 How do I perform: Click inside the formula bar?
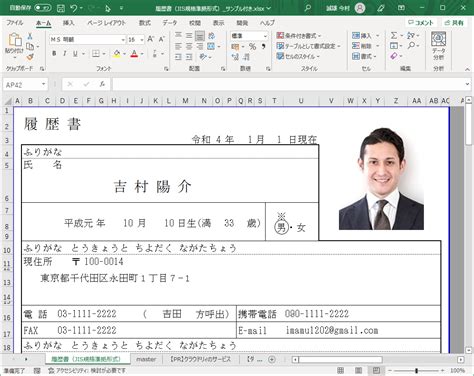[x=288, y=84]
